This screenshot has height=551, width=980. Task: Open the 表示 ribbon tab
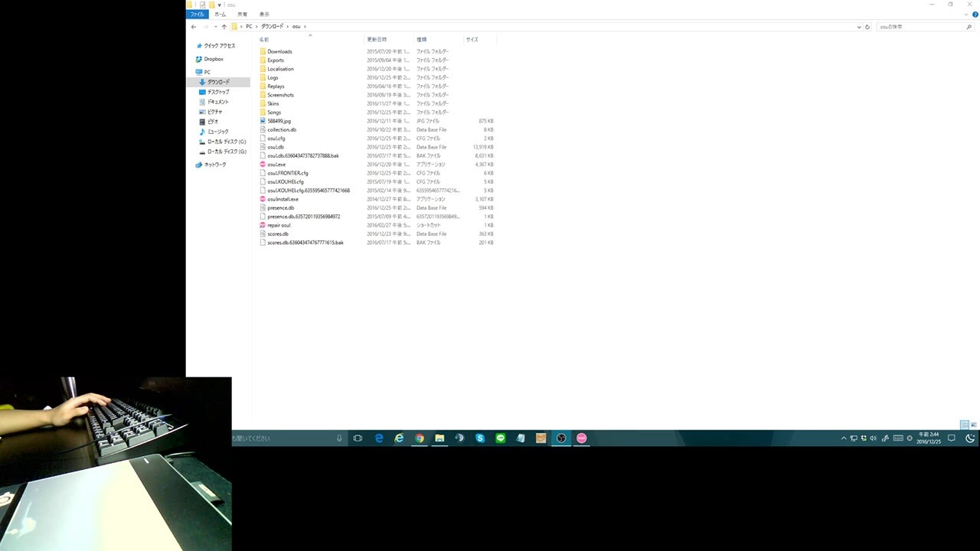[x=264, y=15]
